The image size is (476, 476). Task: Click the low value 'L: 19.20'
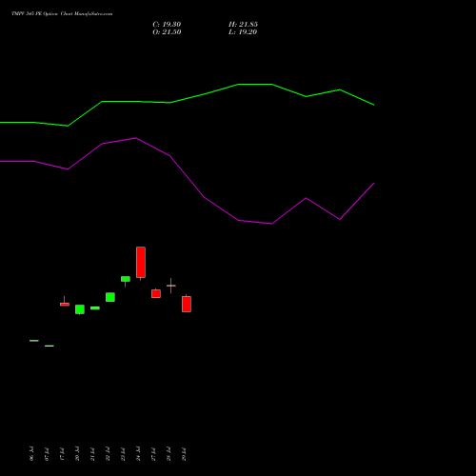click(243, 32)
